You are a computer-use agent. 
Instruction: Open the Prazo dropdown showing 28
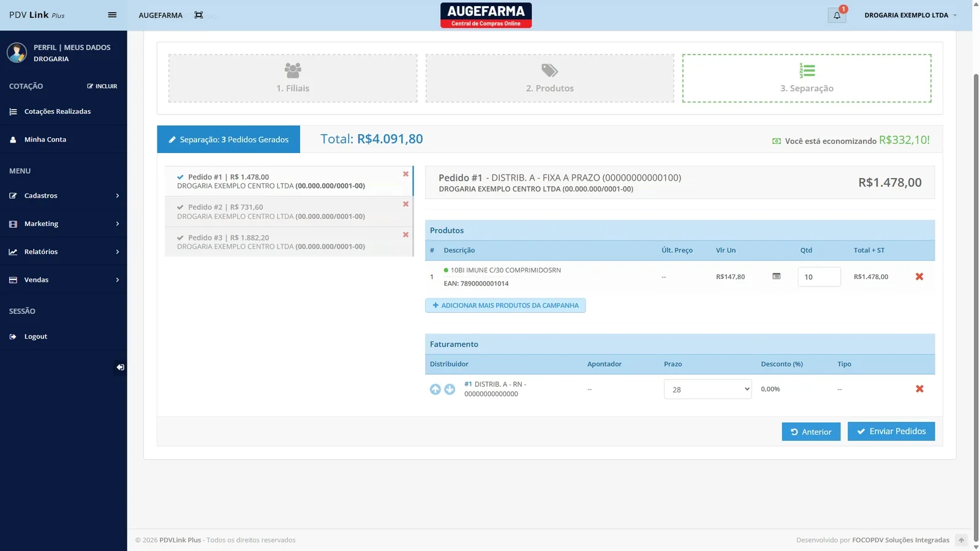click(x=707, y=389)
